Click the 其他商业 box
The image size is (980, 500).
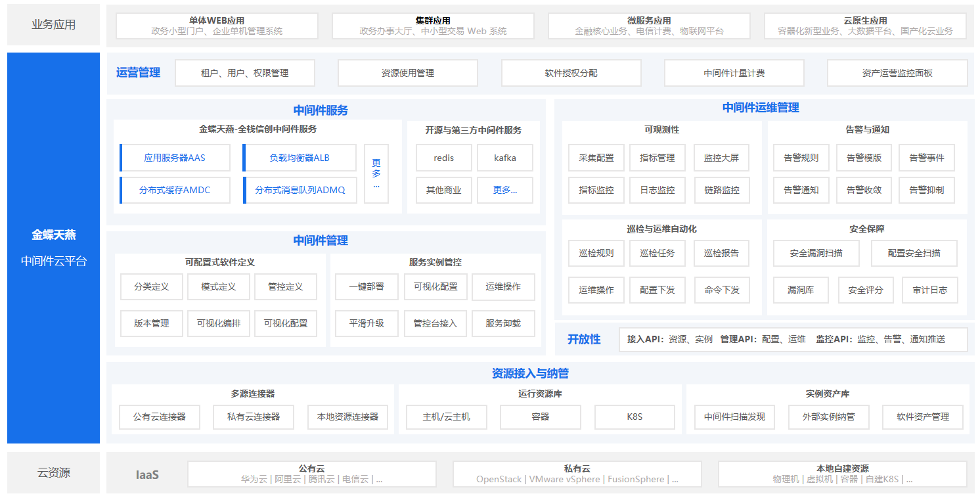(444, 190)
